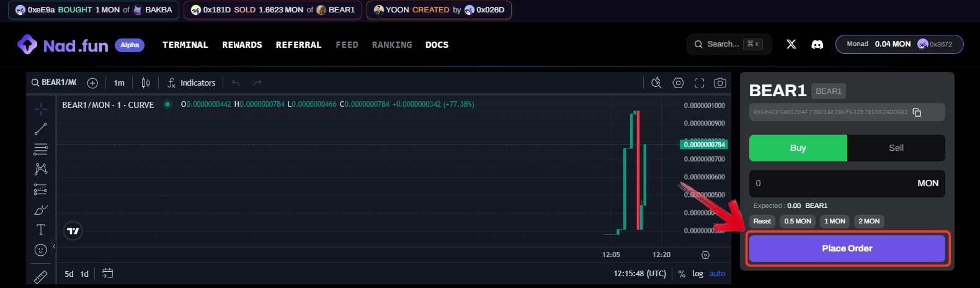The image size is (980, 288).
Task: Open the BEAR1/MON symbol search
Action: pos(53,83)
